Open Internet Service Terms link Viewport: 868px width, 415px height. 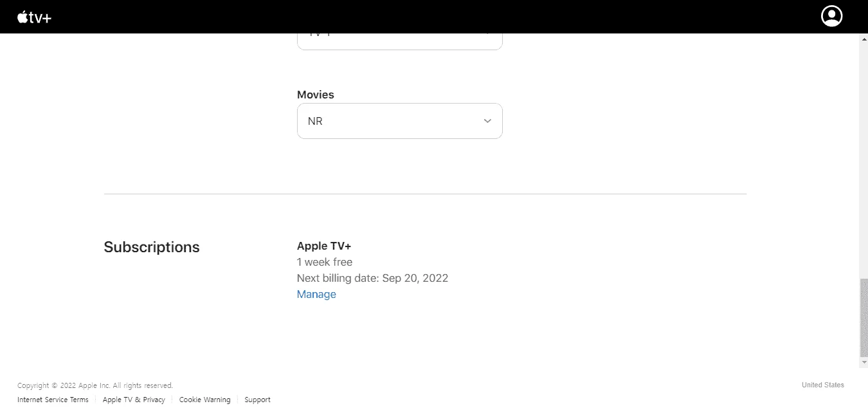click(53, 400)
